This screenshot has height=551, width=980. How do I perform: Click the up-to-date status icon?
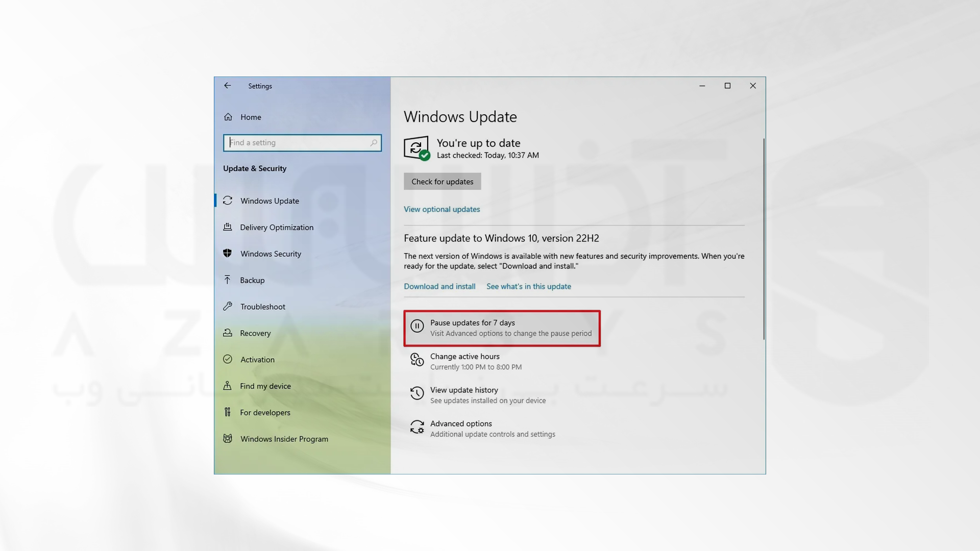coord(417,148)
